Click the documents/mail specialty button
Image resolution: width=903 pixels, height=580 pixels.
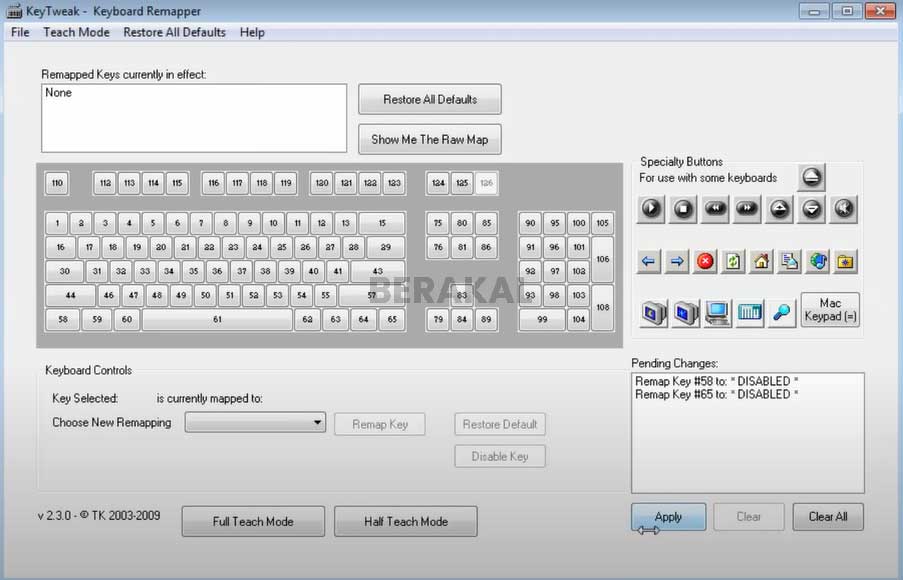[x=790, y=261]
